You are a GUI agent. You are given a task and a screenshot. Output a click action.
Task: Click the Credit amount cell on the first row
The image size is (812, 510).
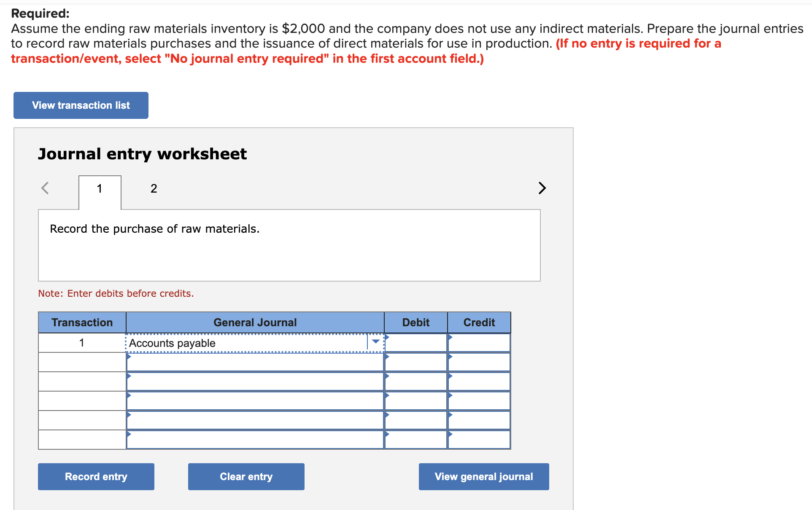tap(479, 343)
